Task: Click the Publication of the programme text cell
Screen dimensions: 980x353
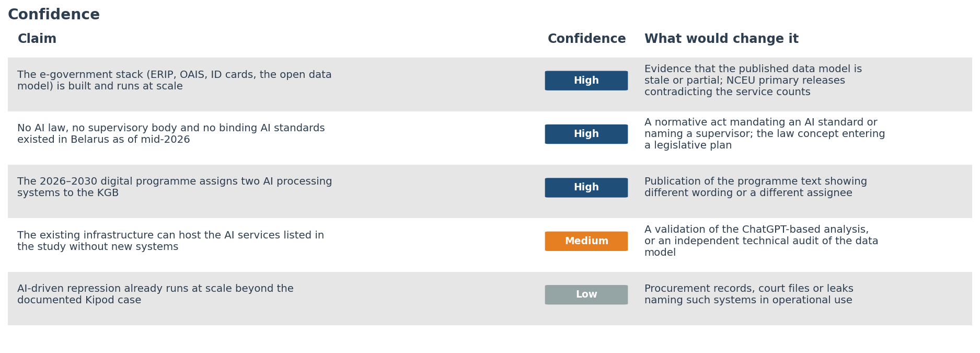Action: pos(755,187)
